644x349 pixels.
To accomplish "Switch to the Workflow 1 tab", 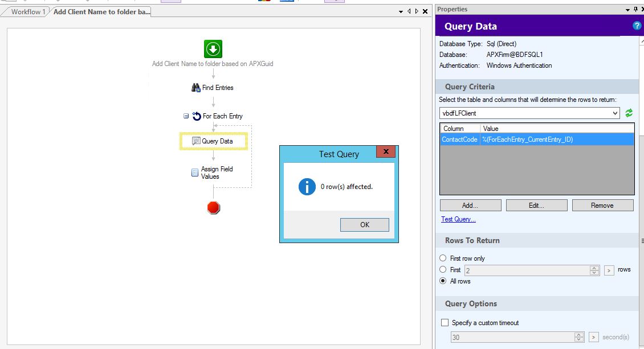I will click(27, 11).
